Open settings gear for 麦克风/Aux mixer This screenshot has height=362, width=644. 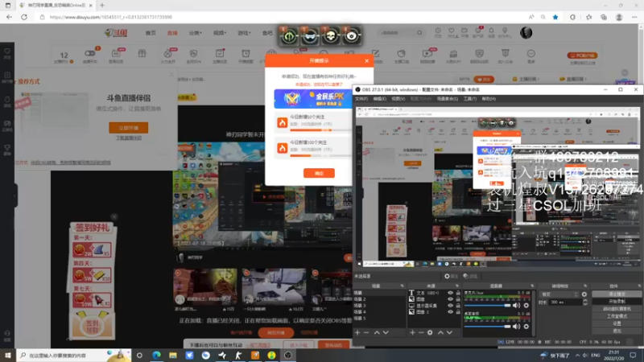coord(526,306)
